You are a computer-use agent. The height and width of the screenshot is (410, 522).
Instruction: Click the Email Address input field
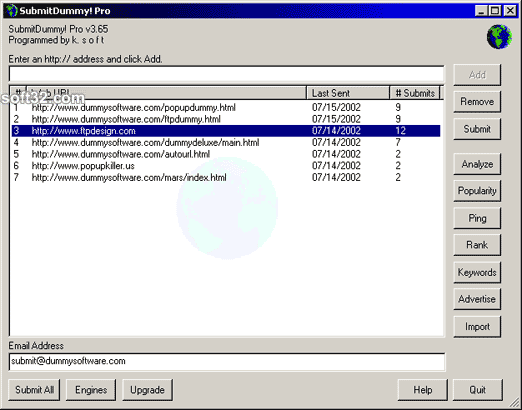[x=227, y=362]
